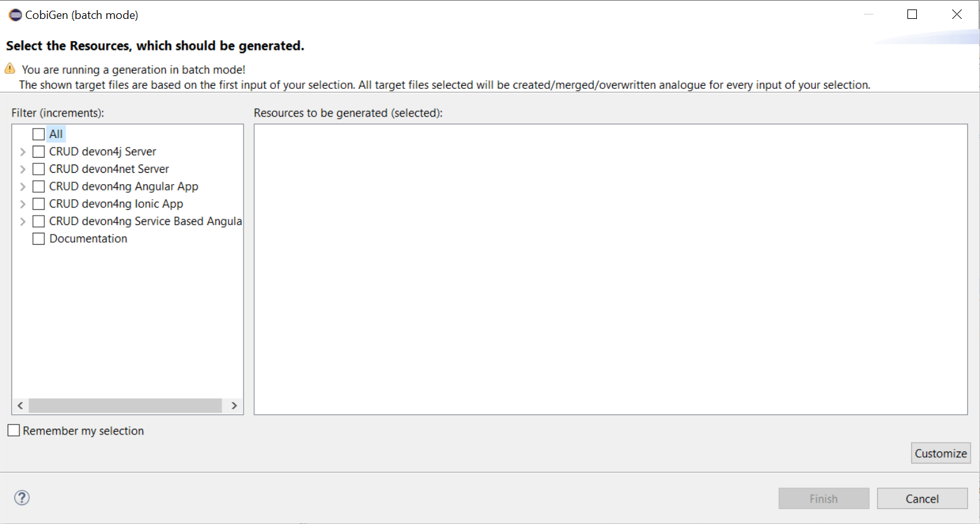Click the batch mode warning icon
The height and width of the screenshot is (524, 980).
point(10,69)
